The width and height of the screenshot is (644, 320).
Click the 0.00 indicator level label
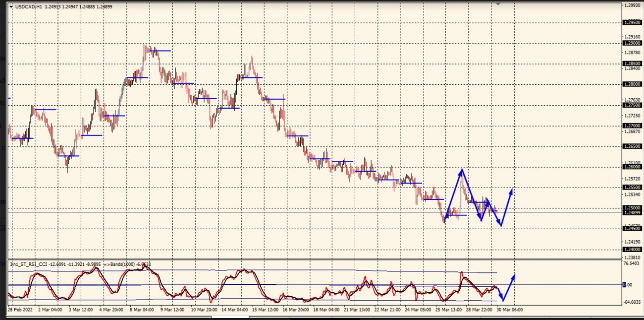(628, 285)
